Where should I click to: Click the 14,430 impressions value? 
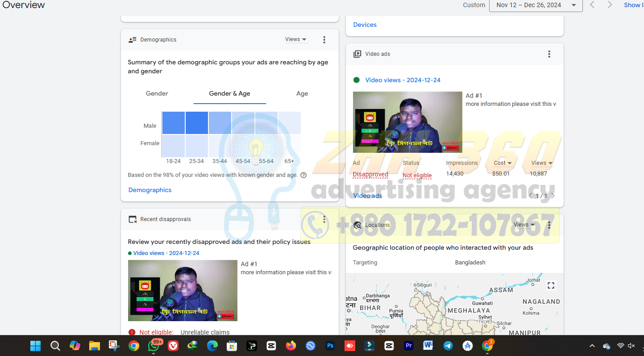[x=455, y=174]
